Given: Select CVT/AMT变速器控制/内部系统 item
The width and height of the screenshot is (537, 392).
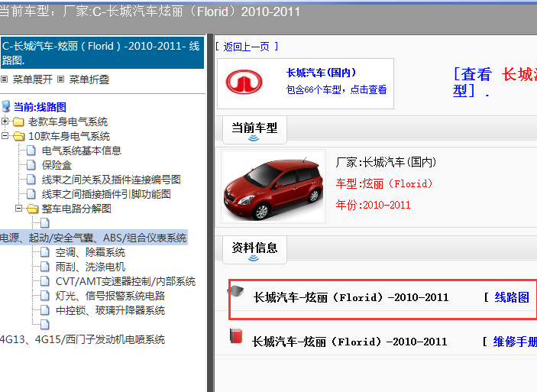Looking at the screenshot, I should point(125,282).
